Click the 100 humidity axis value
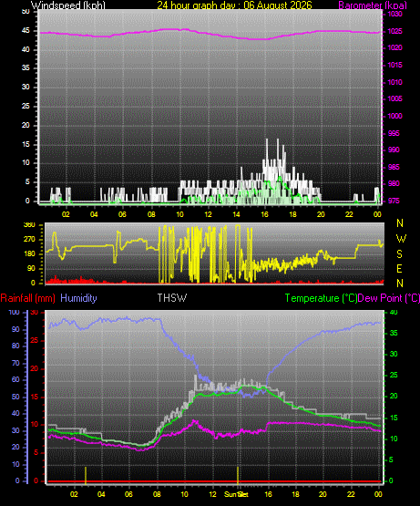Viewport: 420px width, 506px height. click(15, 313)
